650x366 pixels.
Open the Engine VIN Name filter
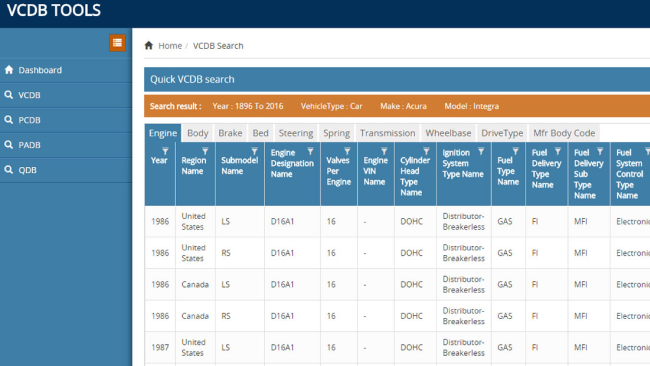coord(384,151)
